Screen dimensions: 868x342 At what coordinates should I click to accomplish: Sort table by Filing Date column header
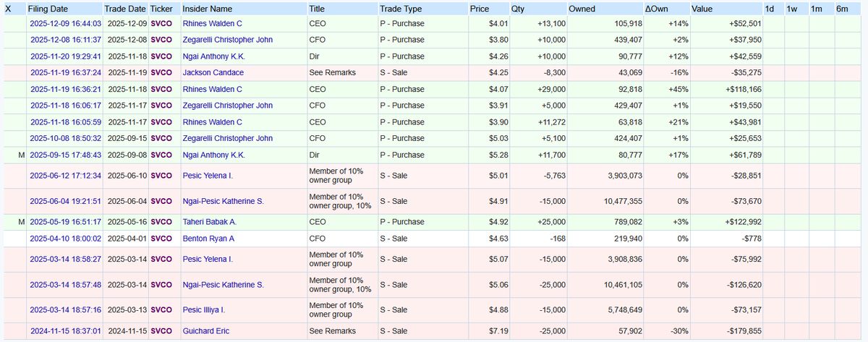tap(49, 9)
